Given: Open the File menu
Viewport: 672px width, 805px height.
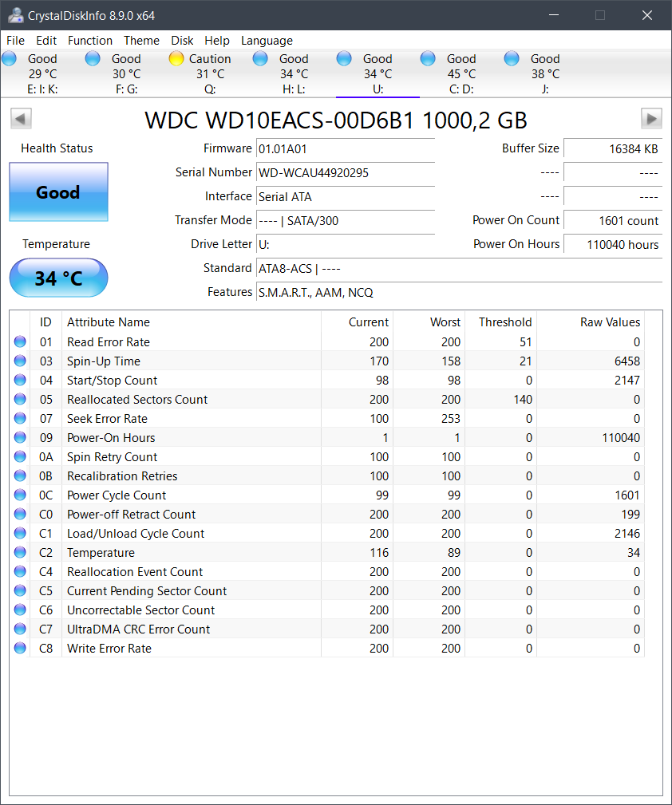Looking at the screenshot, I should click(15, 41).
